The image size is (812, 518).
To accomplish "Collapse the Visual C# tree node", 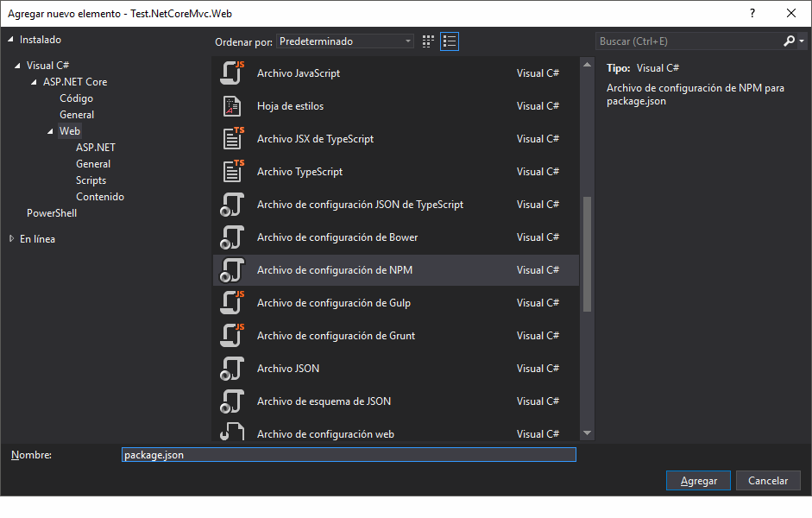I will coord(17,66).
